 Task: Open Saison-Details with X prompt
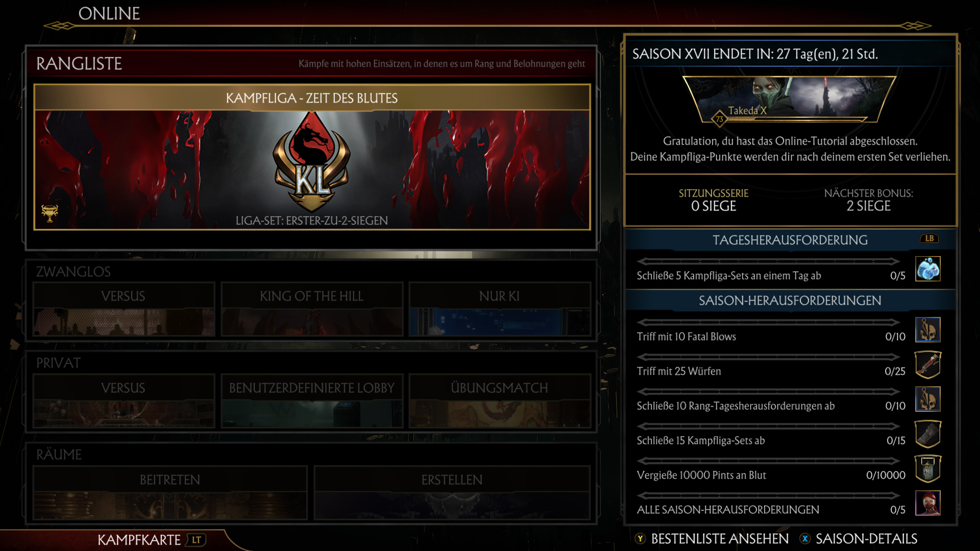click(859, 539)
